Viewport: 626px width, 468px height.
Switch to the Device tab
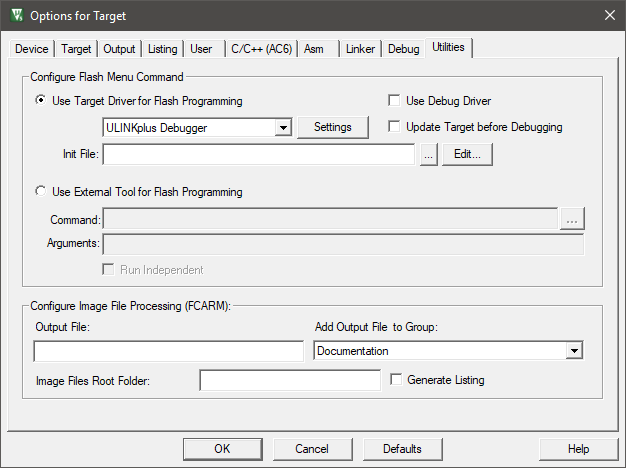tap(31, 49)
